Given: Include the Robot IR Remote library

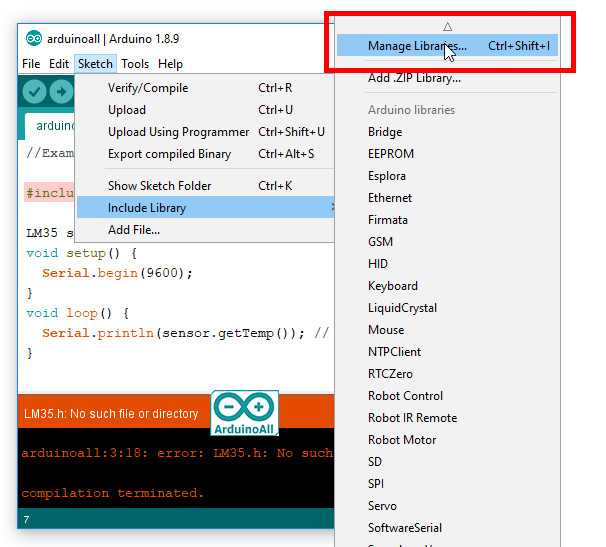Looking at the screenshot, I should pos(448,418).
